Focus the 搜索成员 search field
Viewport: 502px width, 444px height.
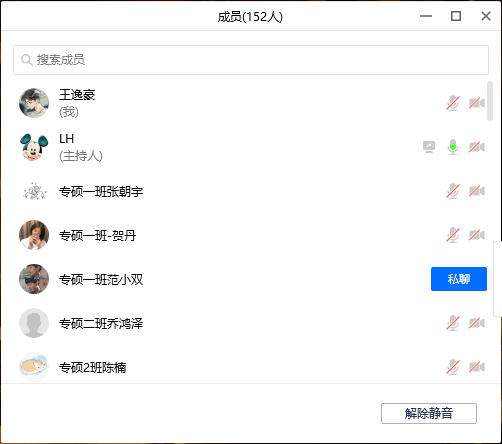[x=251, y=60]
